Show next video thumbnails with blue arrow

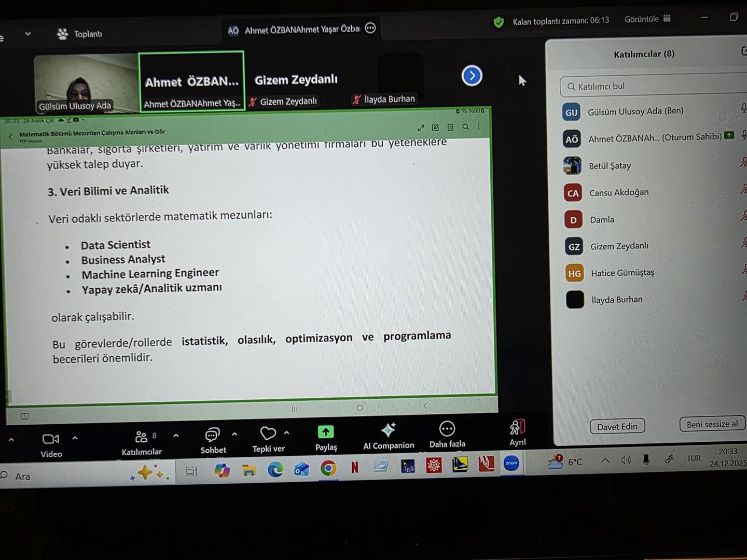pos(472,76)
